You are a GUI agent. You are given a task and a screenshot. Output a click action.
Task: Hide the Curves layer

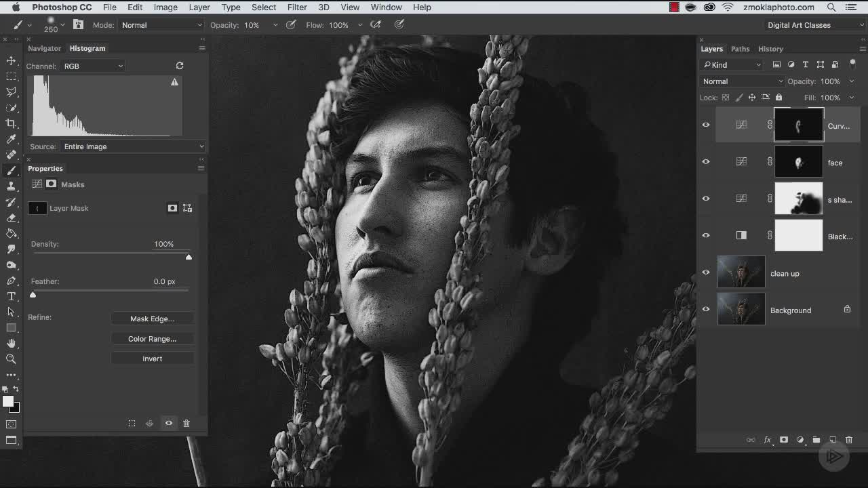pos(706,125)
